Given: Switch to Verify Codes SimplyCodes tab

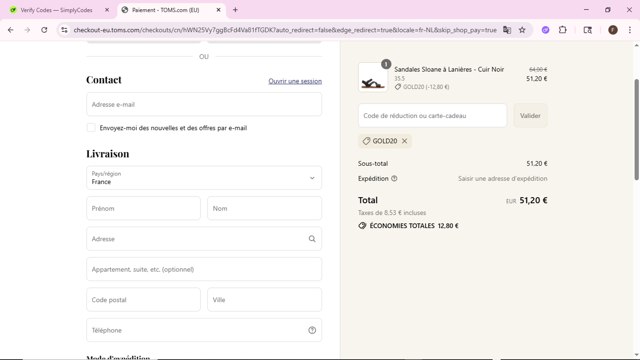Looking at the screenshot, I should (56, 10).
